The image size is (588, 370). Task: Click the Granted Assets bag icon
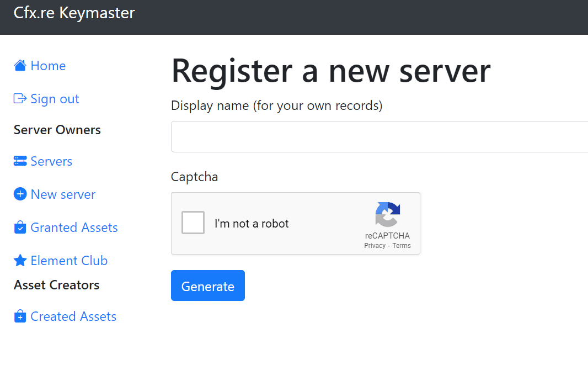click(x=20, y=227)
